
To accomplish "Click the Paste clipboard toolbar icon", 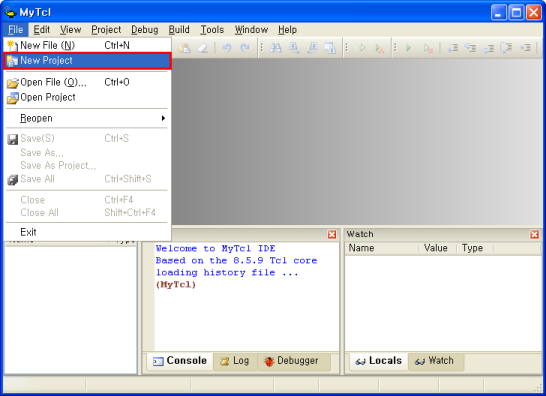I will (185, 48).
